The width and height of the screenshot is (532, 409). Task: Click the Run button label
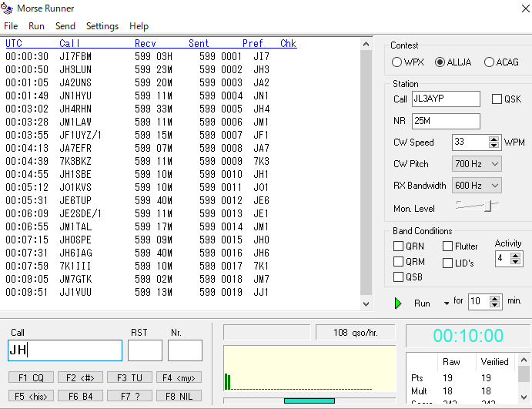422,303
